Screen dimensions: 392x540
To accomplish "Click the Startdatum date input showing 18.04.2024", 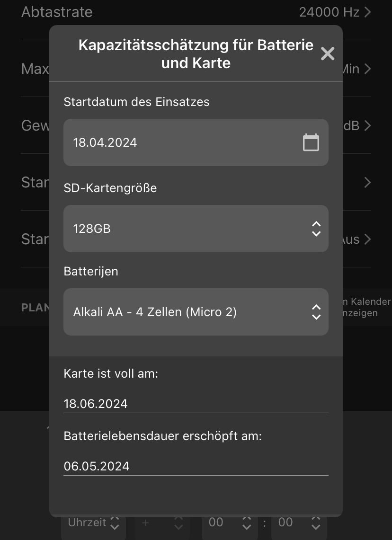I will point(142,142).
